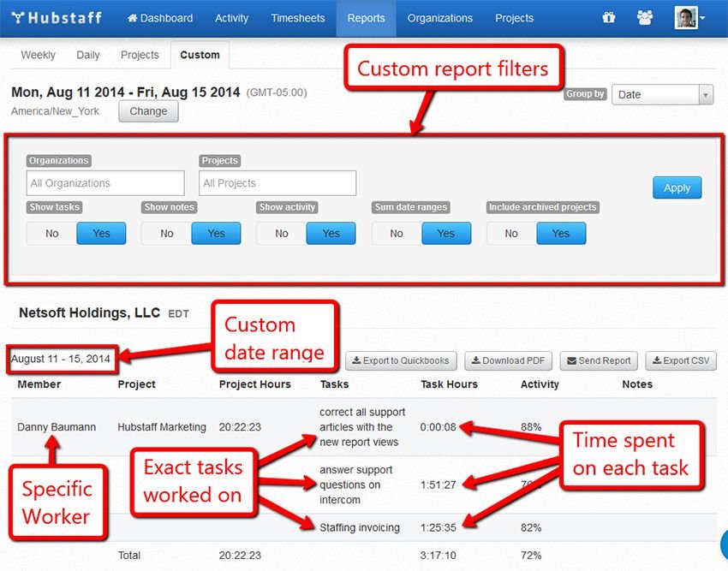Set Include archived projects to No

pyautogui.click(x=511, y=233)
